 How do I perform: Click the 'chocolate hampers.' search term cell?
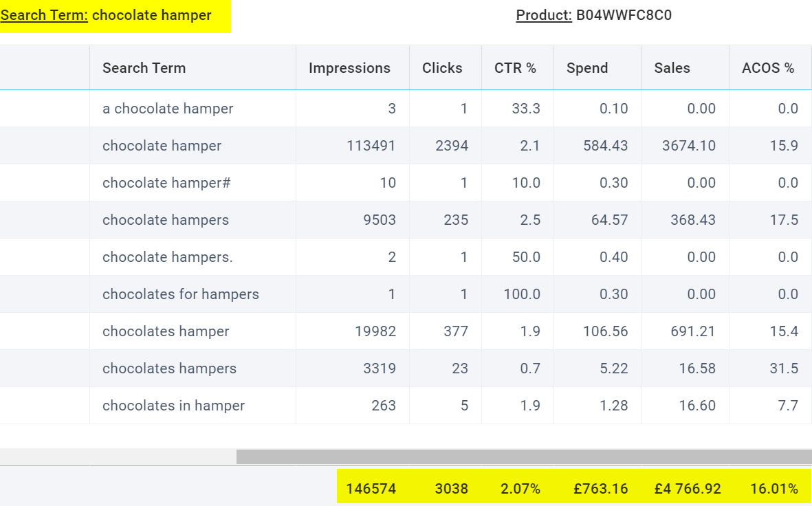168,257
